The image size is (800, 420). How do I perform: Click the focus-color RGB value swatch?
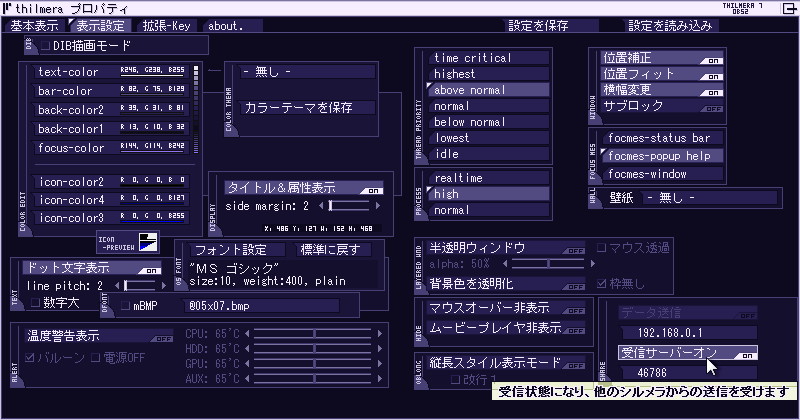tap(153, 147)
